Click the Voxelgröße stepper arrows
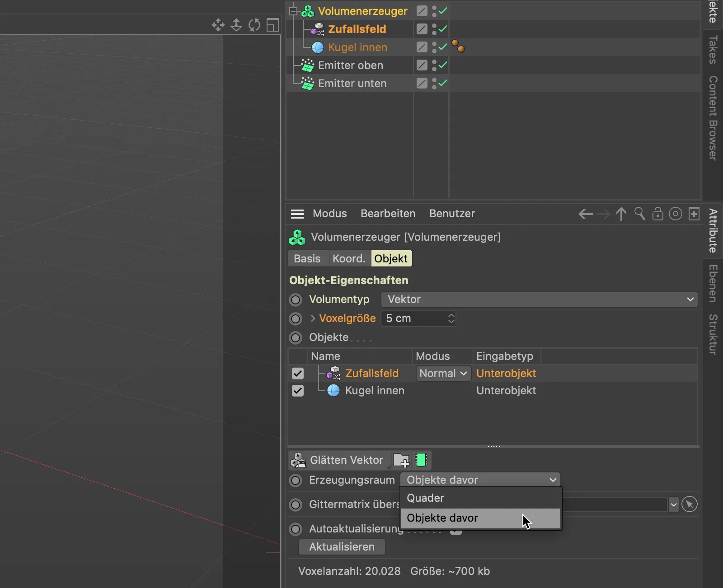 451,318
